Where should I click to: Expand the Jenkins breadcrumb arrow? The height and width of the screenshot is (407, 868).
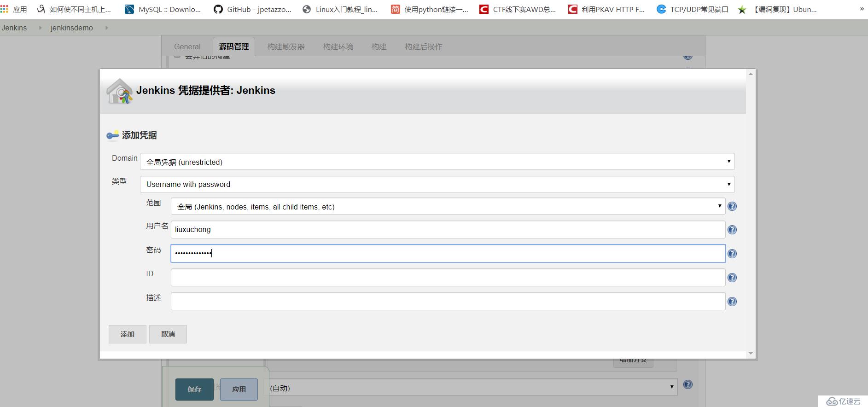[x=40, y=28]
